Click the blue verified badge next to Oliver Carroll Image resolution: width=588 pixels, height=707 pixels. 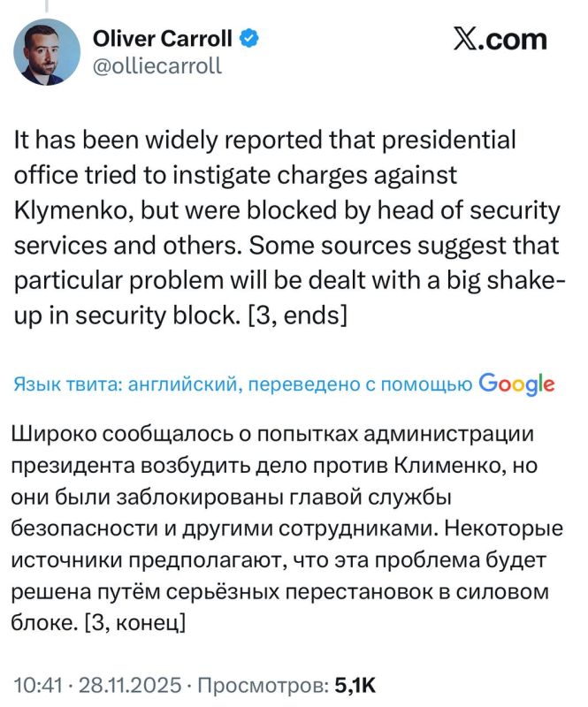(250, 38)
